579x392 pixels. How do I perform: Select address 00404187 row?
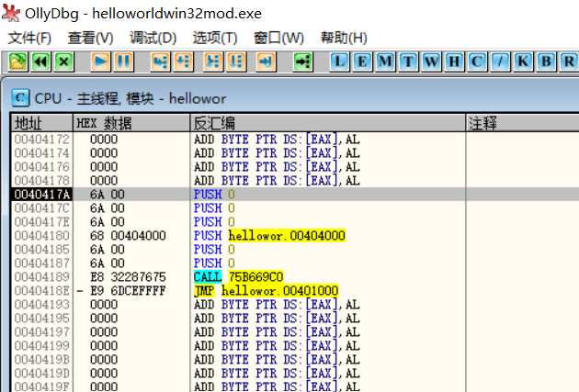pos(295,263)
